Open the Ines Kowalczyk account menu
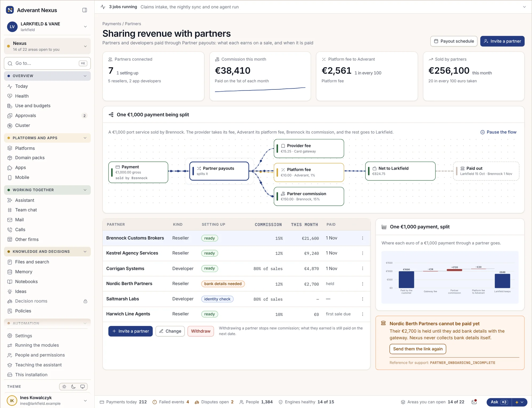The image size is (532, 408). tap(47, 401)
